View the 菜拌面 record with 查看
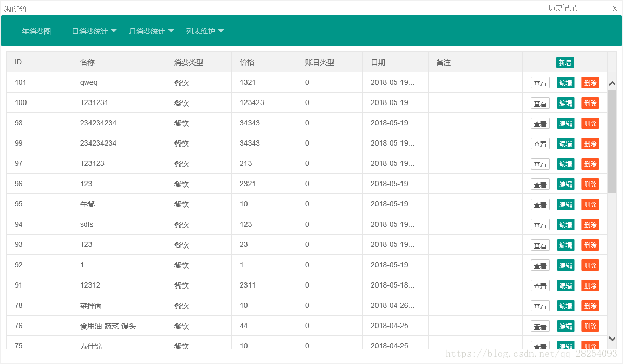623x364 pixels. coord(540,306)
